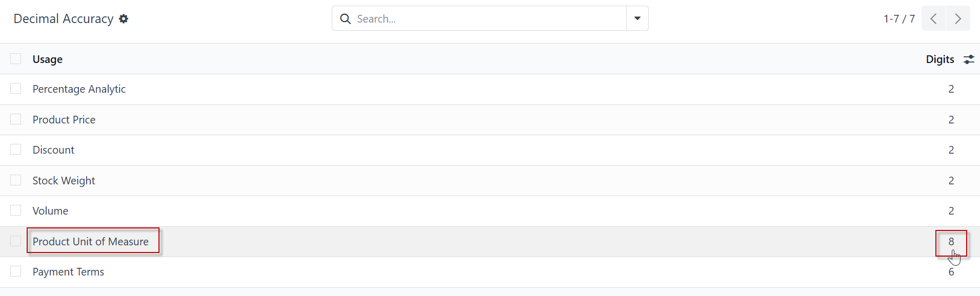This screenshot has height=296, width=980.
Task: Tick the Product Price row checkbox
Action: (x=16, y=119)
